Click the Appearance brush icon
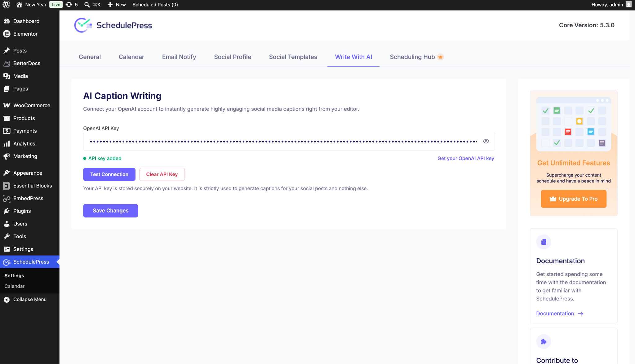635x364 pixels. (7, 173)
